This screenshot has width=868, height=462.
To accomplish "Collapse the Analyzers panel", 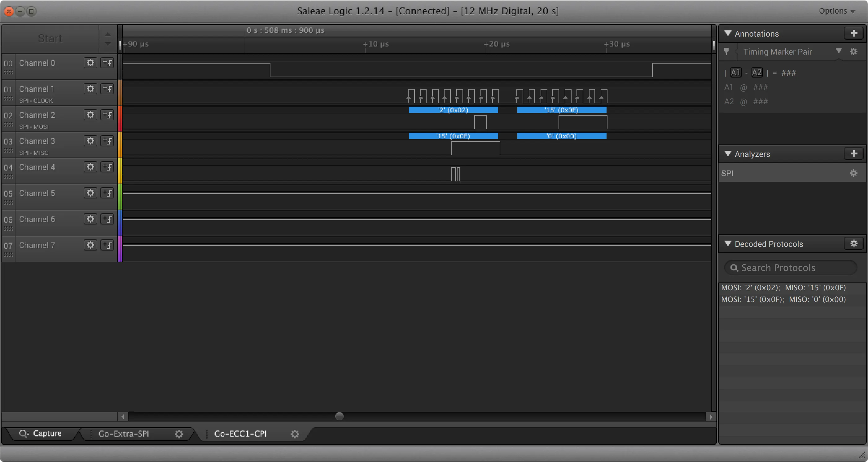I will [x=728, y=154].
